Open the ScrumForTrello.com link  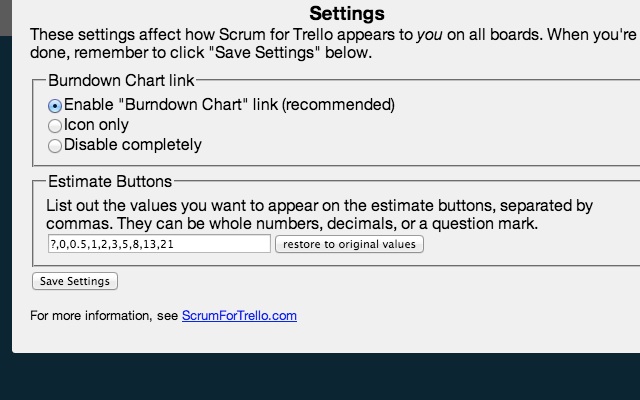click(x=239, y=316)
